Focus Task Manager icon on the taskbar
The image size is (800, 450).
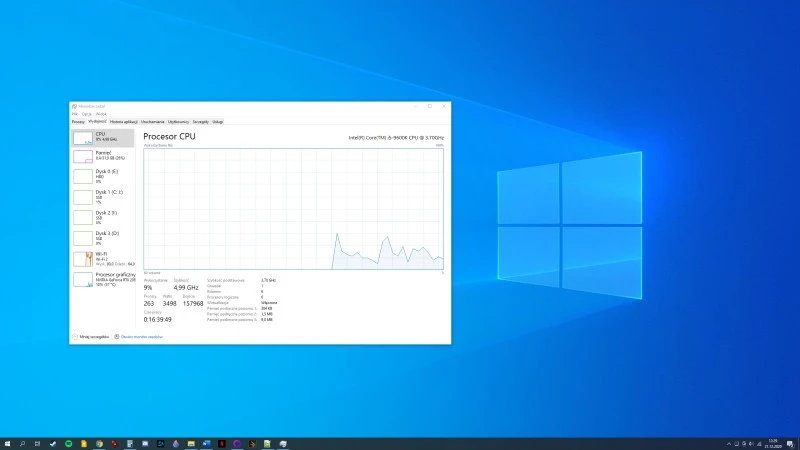point(283,444)
